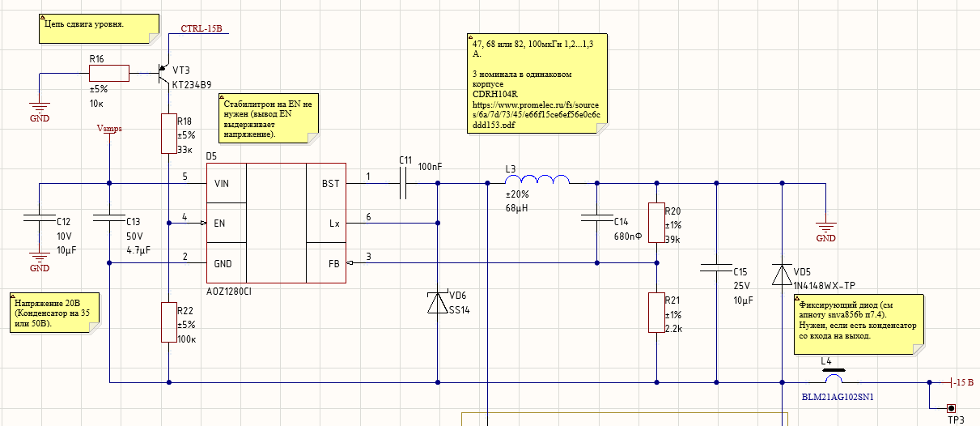
Task: Click the 33к value of R18
Action: coord(185,150)
